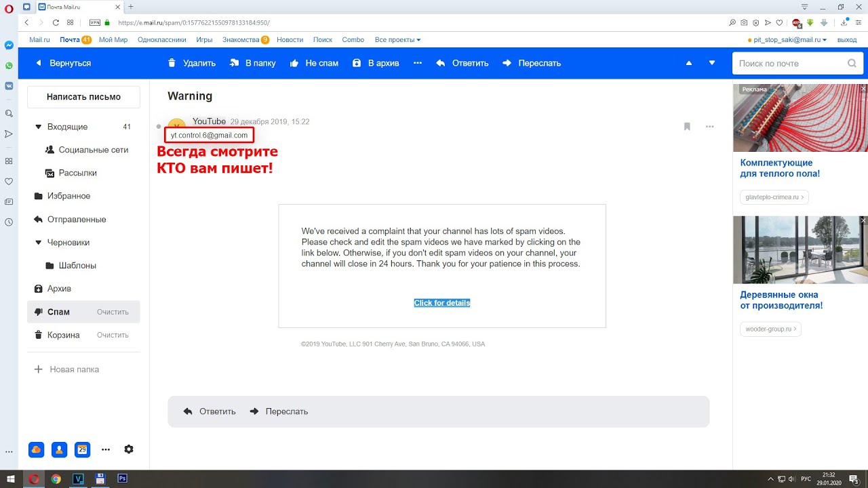The width and height of the screenshot is (868, 488).
Task: Open VK in the Opera sidebar
Action: tap(9, 86)
